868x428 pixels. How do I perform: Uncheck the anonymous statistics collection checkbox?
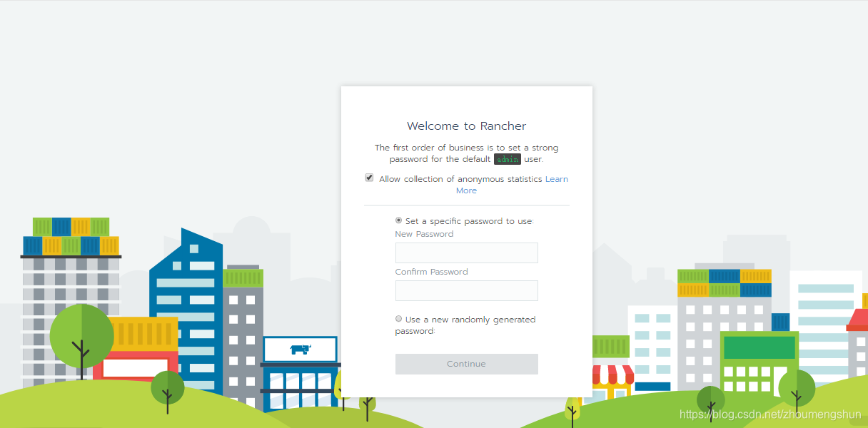click(369, 178)
